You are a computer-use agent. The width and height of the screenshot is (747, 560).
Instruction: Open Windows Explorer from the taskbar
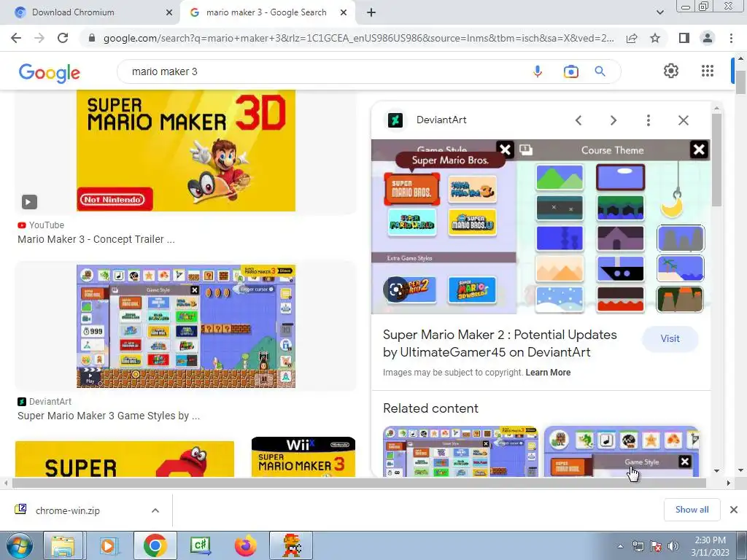(x=63, y=545)
